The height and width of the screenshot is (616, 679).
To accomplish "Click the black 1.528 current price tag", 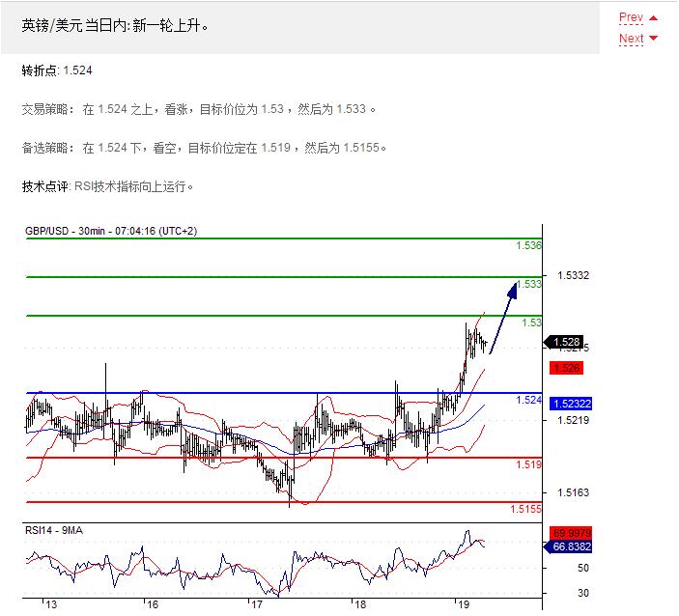I will pos(564,342).
